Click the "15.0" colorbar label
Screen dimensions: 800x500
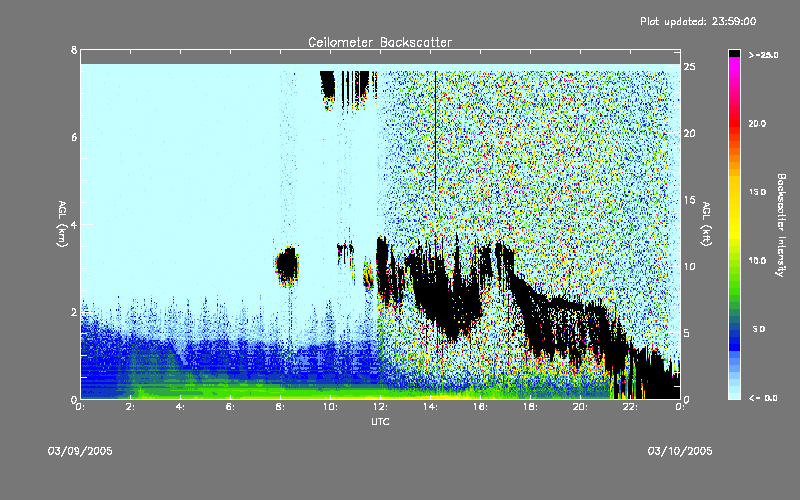point(757,192)
